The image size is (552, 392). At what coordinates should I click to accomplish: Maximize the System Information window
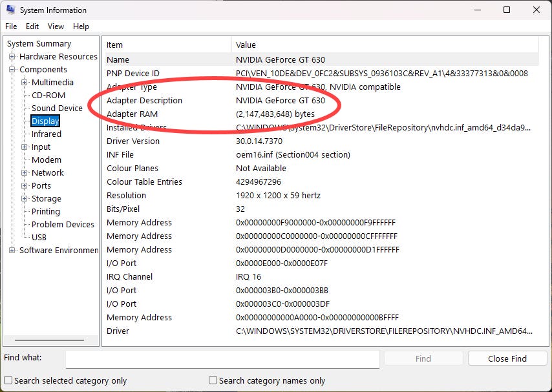point(507,10)
